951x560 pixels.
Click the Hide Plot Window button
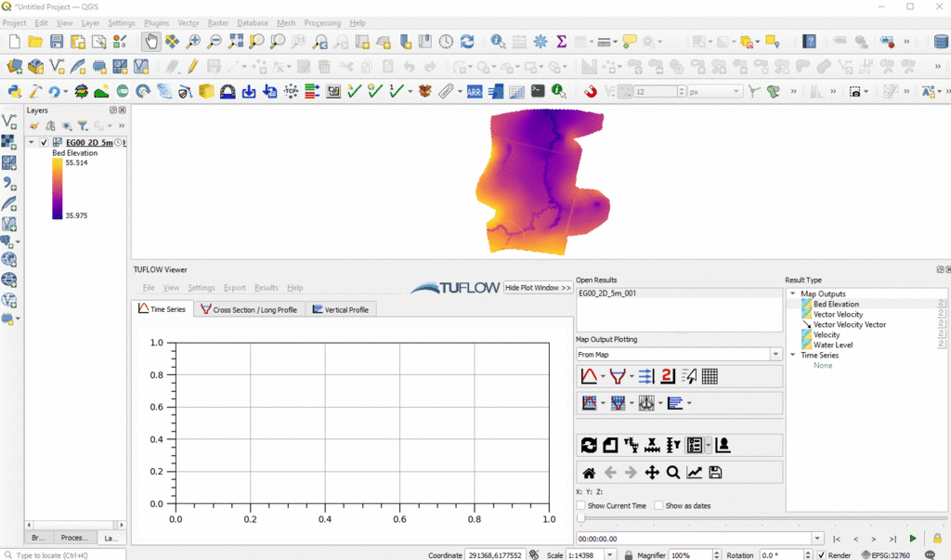[538, 288]
